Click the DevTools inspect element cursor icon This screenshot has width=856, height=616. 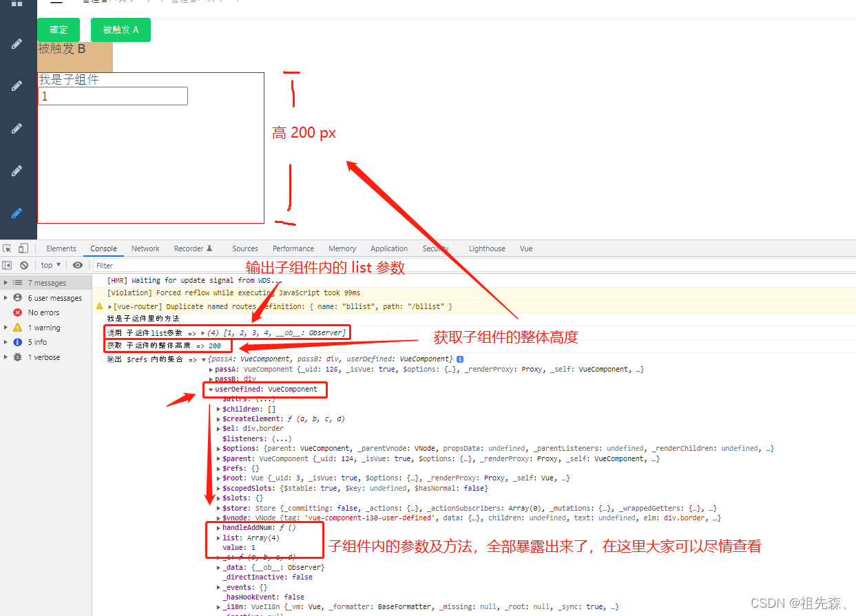8,248
